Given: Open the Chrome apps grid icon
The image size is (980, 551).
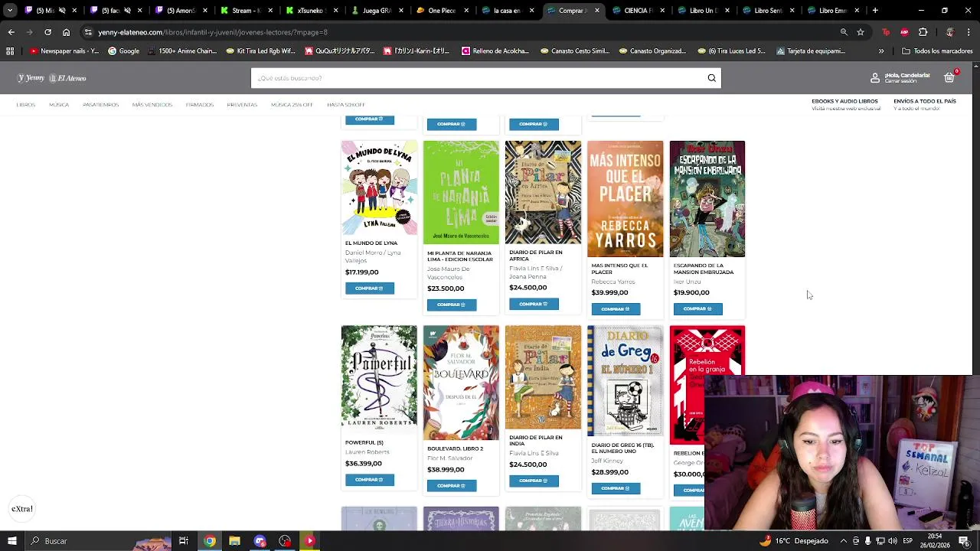Looking at the screenshot, I should (x=10, y=51).
